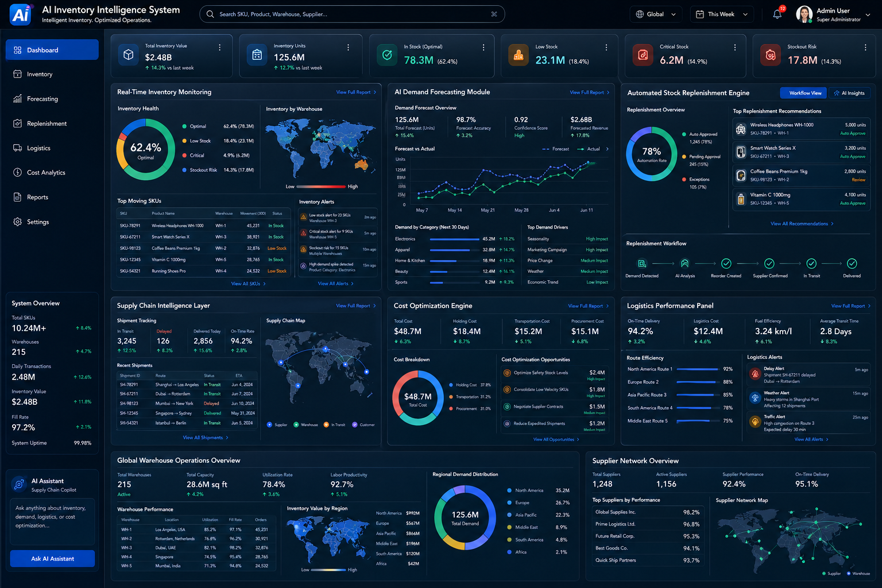Viewport: 882px width, 588px height.
Task: Open Critical Stock card options menu
Action: click(735, 48)
